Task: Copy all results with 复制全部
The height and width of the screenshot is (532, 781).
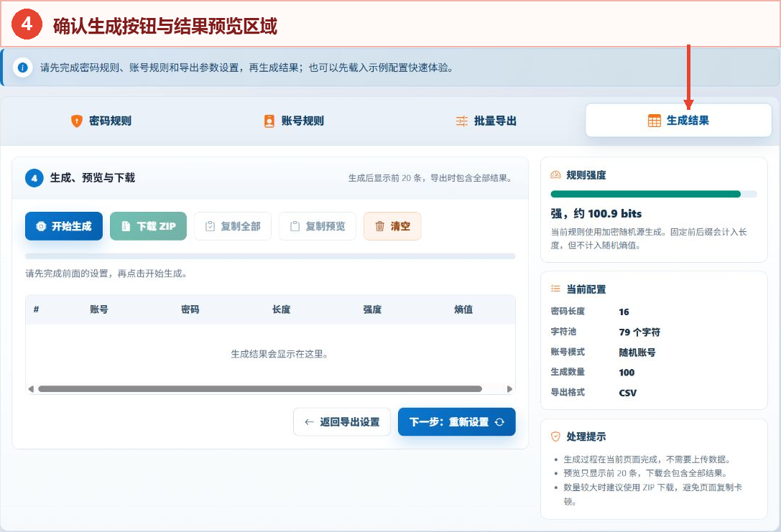Action: click(233, 226)
